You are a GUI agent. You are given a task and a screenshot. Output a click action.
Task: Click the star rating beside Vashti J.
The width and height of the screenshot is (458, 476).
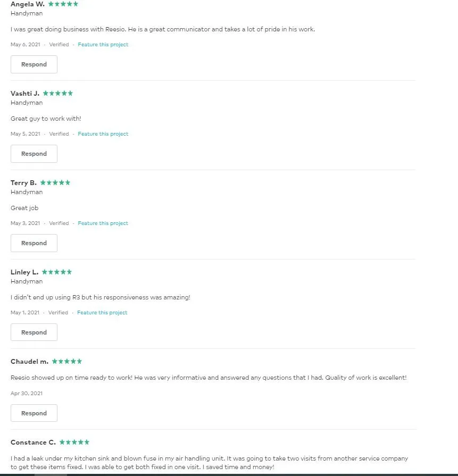pyautogui.click(x=58, y=93)
